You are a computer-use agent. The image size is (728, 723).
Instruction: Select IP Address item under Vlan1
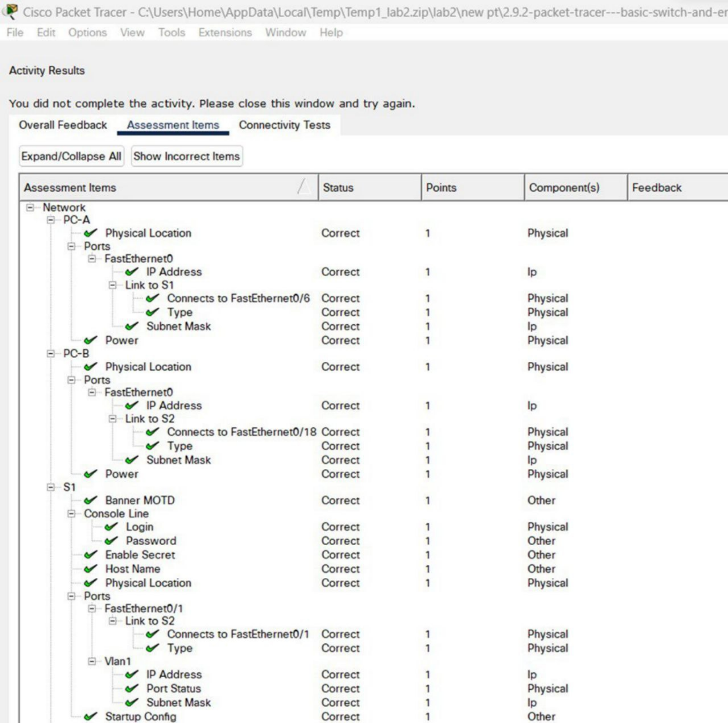[174, 675]
